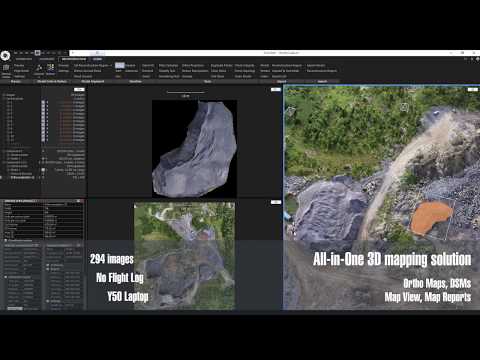Screen dimensions: 480x360
Task: Select the orange polygon area on the map
Action: coord(431,217)
